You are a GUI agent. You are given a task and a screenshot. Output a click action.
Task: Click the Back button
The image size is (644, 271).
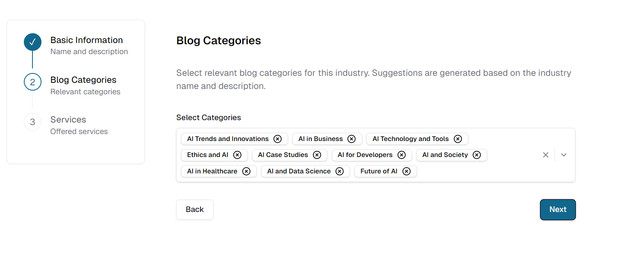[x=195, y=210]
